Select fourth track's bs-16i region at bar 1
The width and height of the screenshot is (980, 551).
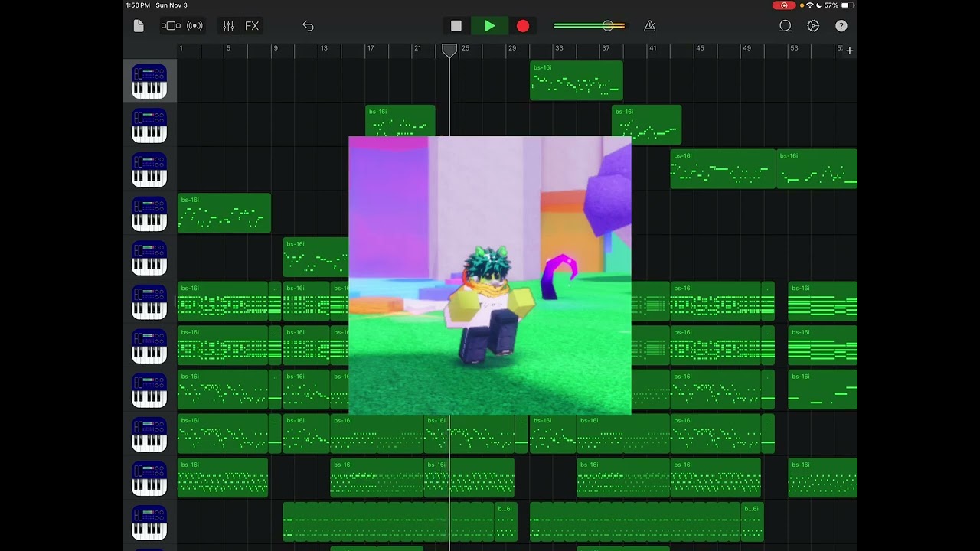(x=224, y=213)
